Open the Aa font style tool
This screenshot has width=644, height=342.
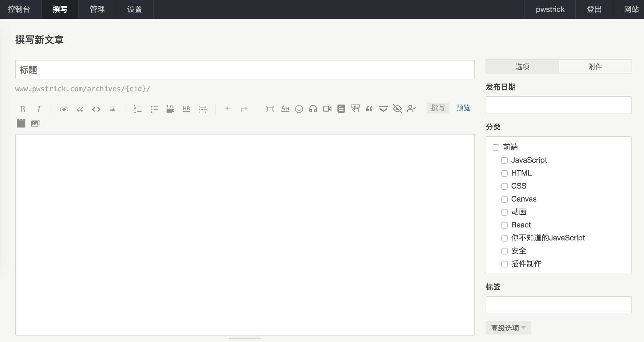(x=285, y=109)
